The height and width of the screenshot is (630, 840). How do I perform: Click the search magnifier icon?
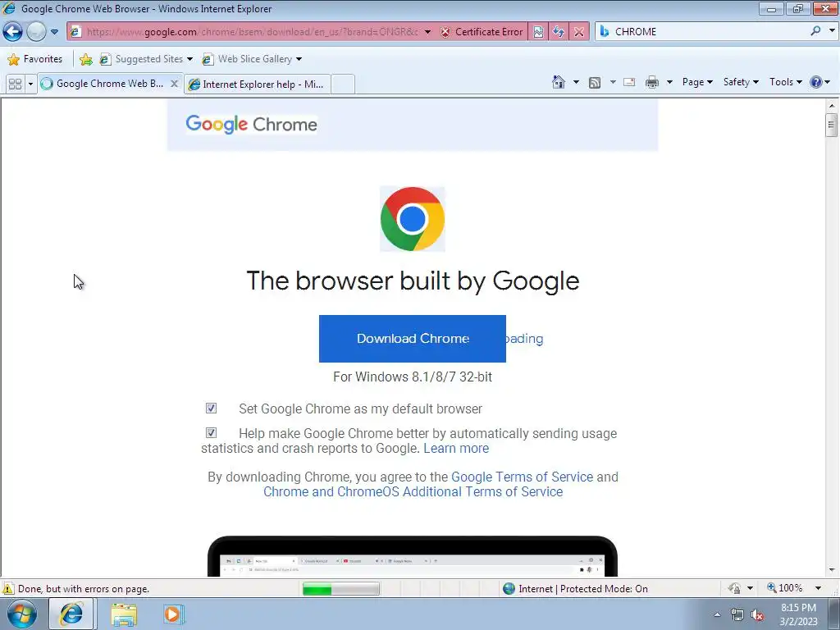pyautogui.click(x=815, y=31)
